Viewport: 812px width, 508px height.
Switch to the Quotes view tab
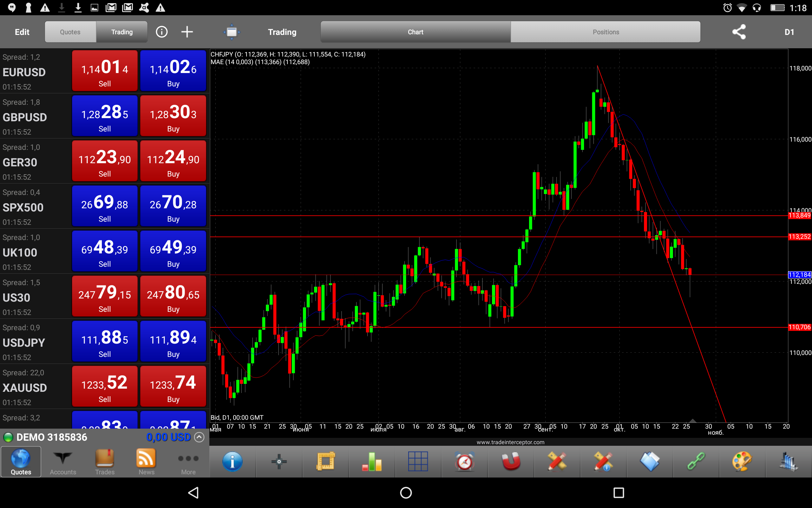[70, 32]
